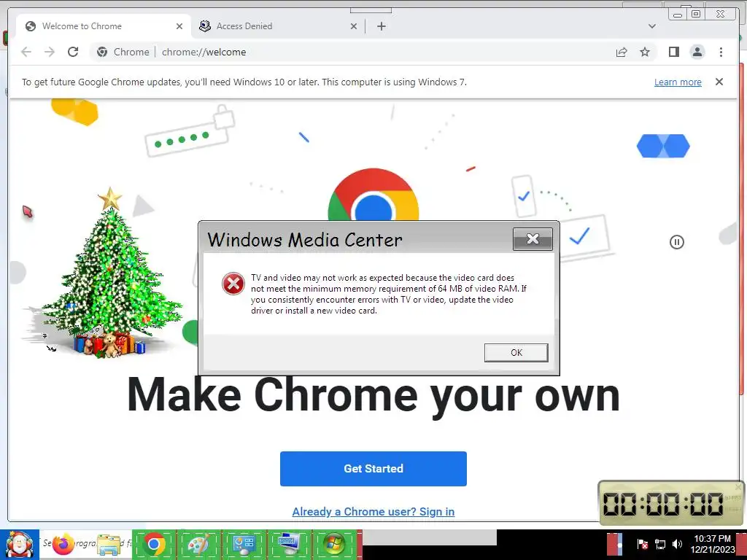Close the Welcome to Chrome tab
Image resolution: width=747 pixels, height=560 pixels.
click(179, 26)
